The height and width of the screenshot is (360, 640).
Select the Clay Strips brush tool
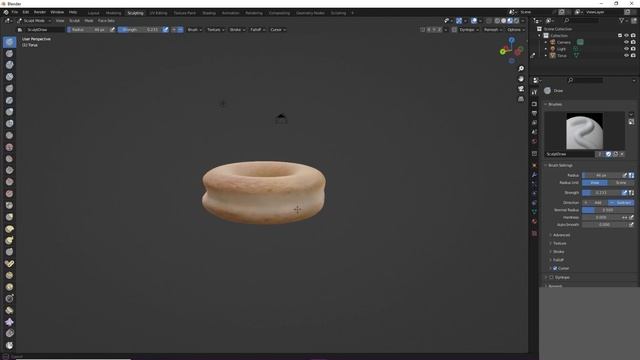[x=9, y=77]
